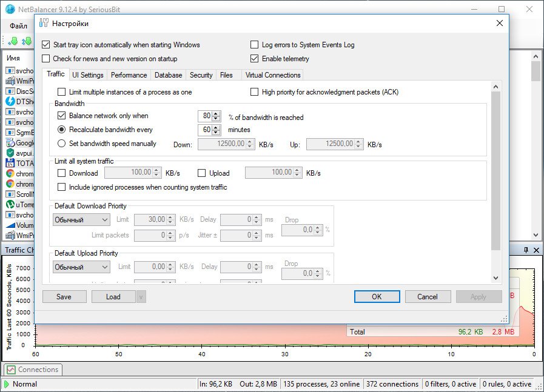Screen dimensions: 544x392
Task: Confirm settings with OK
Action: [x=377, y=297]
